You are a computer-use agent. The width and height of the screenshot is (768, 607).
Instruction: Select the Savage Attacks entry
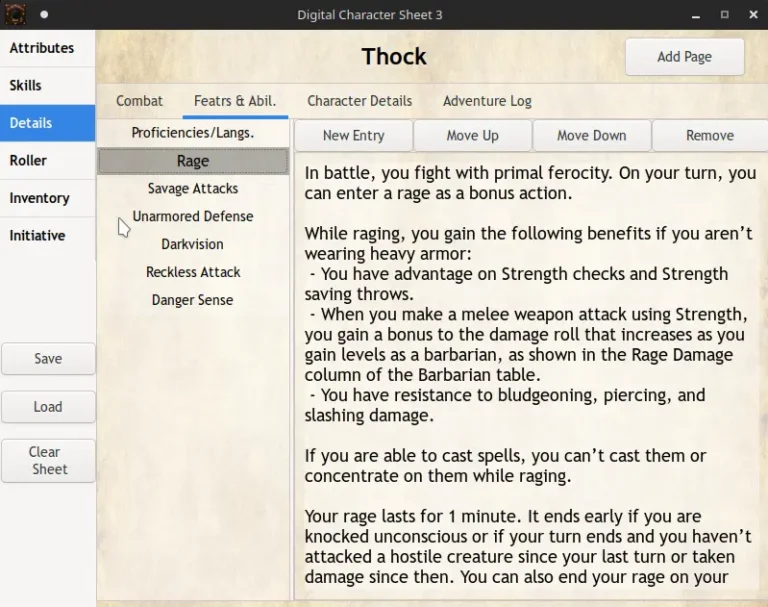pos(193,189)
